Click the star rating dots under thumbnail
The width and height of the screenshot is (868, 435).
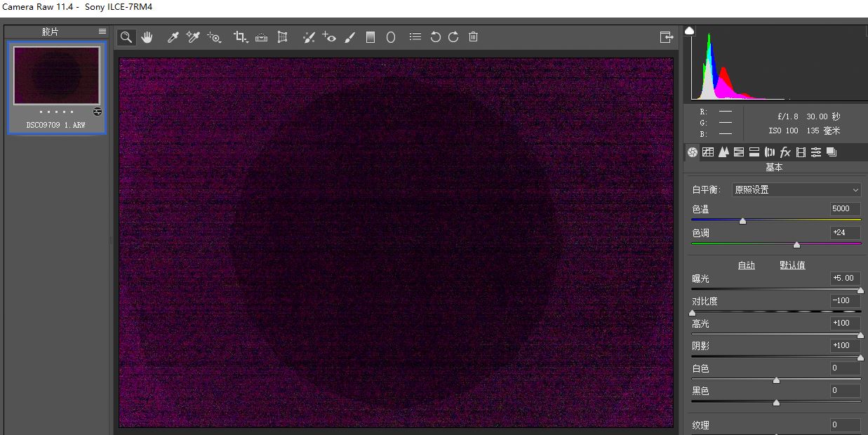(x=57, y=112)
